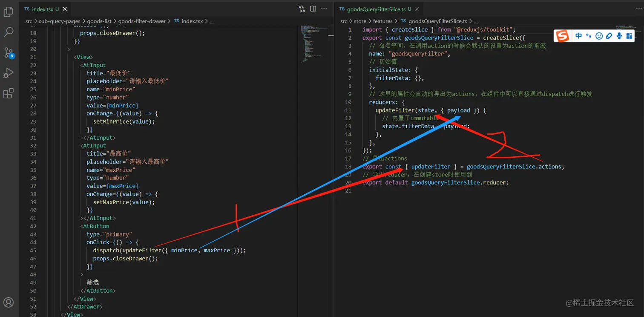
Task: Toggle Chinese punctuation mode in IME bar
Action: [x=589, y=36]
